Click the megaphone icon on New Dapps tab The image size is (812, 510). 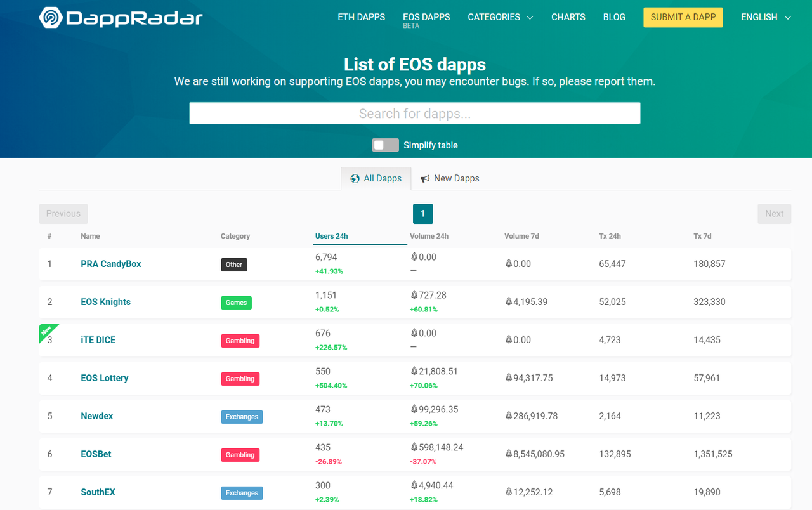[425, 179]
